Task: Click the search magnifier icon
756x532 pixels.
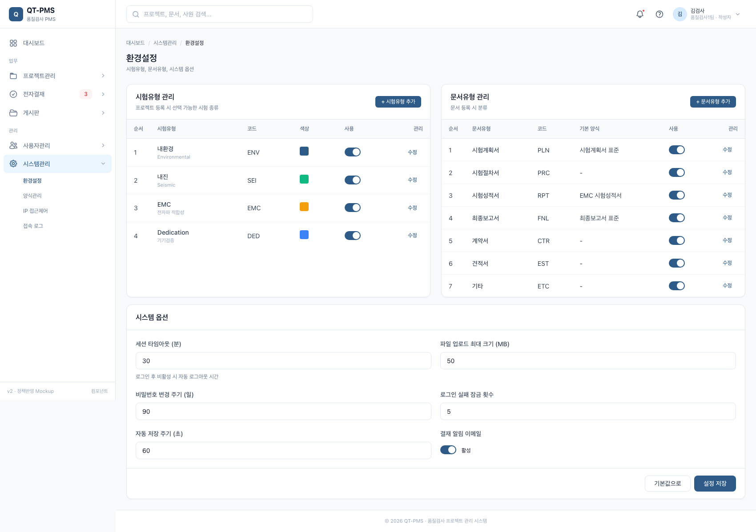Action: tap(136, 14)
